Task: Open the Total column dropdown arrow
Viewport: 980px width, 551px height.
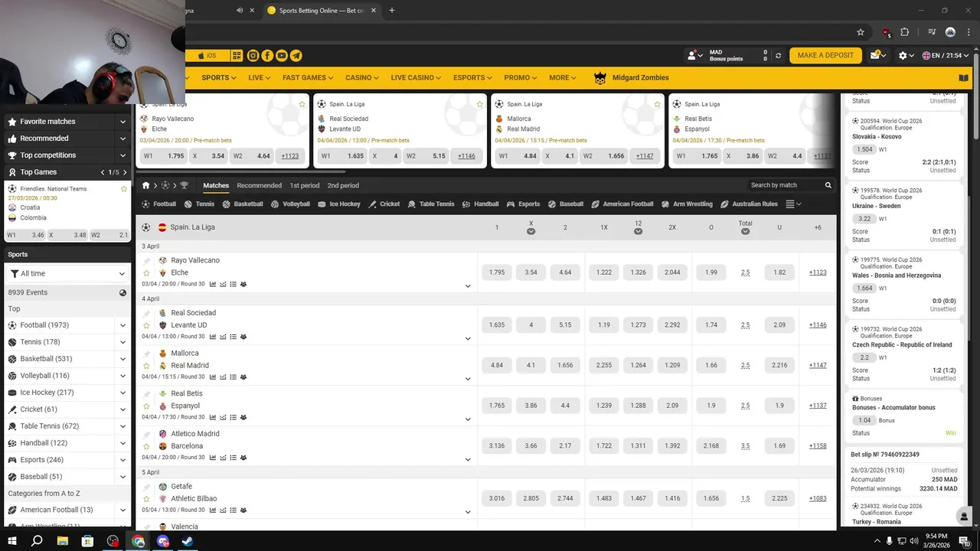Action: coord(745,231)
